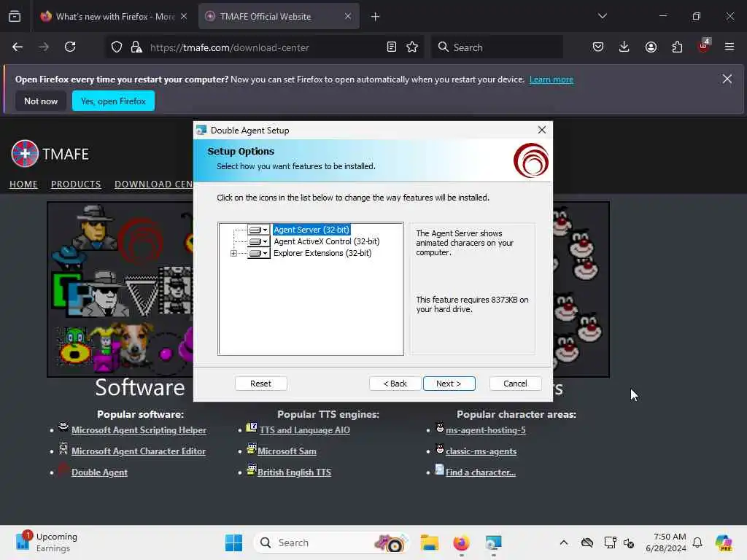Open British English TTS link
The width and height of the screenshot is (747, 560).
coord(295,472)
